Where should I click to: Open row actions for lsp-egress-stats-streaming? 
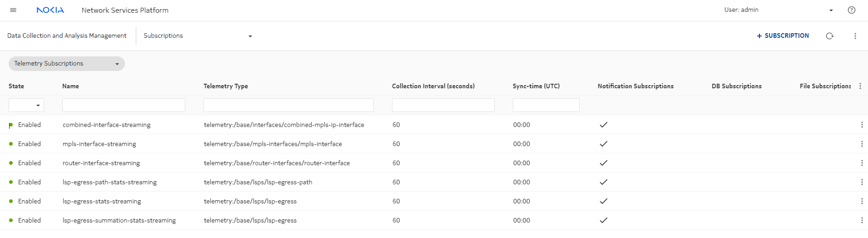click(x=862, y=201)
